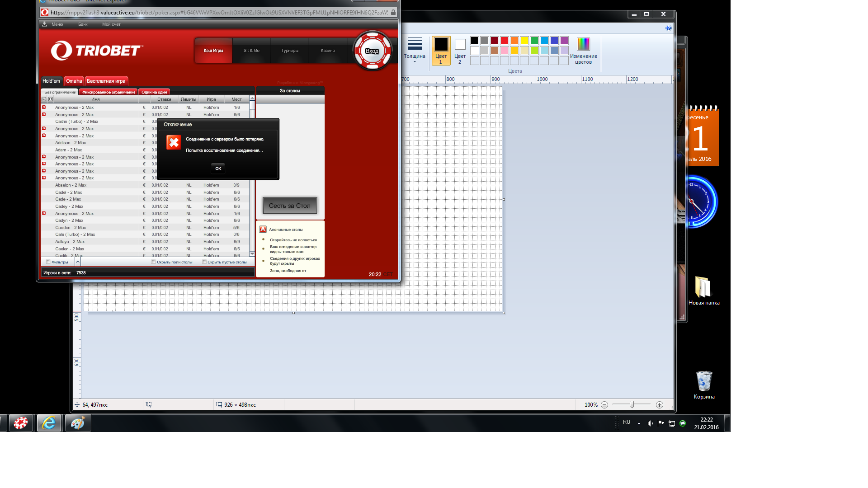Click the Paint zoom slider handle

coord(632,404)
